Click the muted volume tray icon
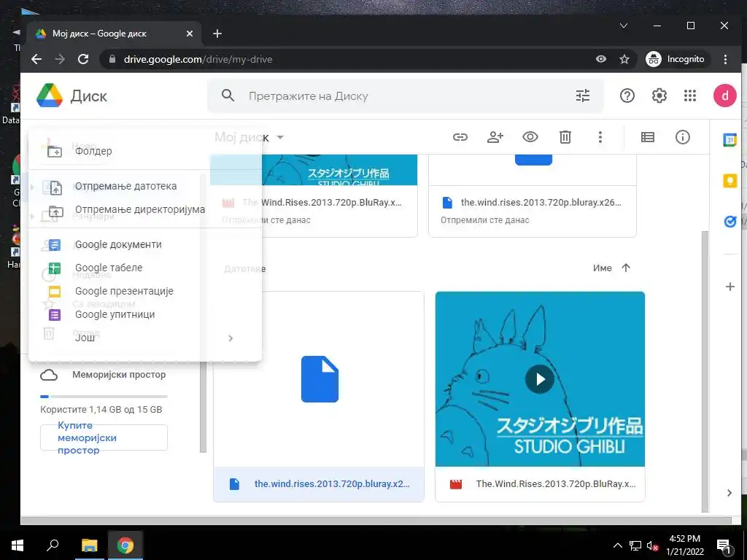 tap(652, 545)
